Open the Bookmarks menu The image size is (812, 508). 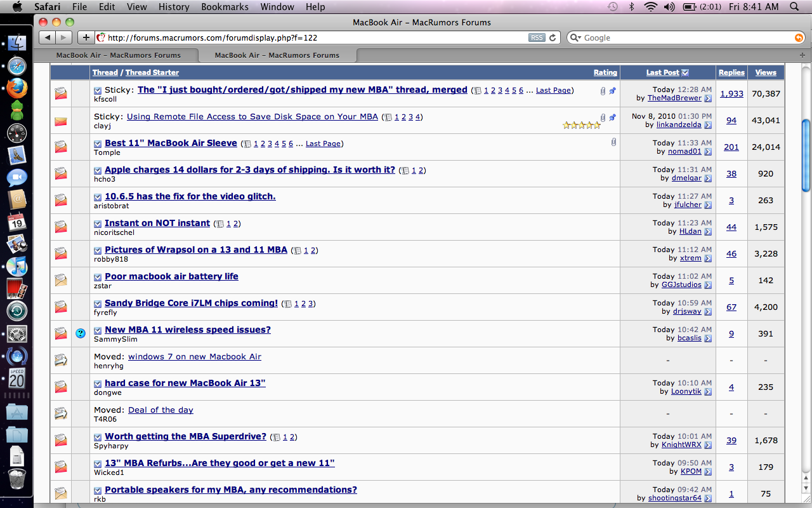coord(225,7)
